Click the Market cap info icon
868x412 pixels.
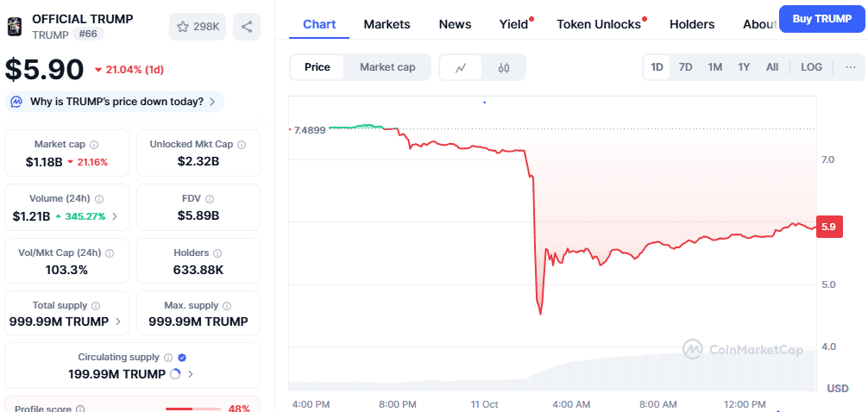[94, 145]
